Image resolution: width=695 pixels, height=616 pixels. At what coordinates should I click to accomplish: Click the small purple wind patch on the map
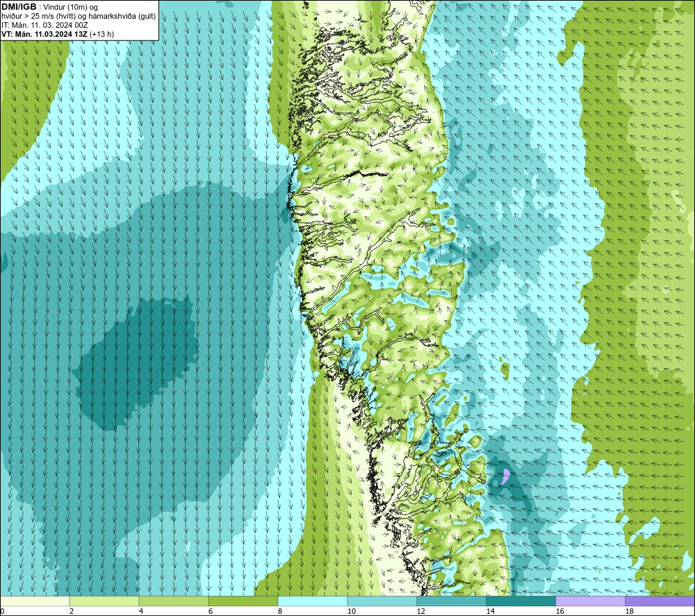coord(505,476)
